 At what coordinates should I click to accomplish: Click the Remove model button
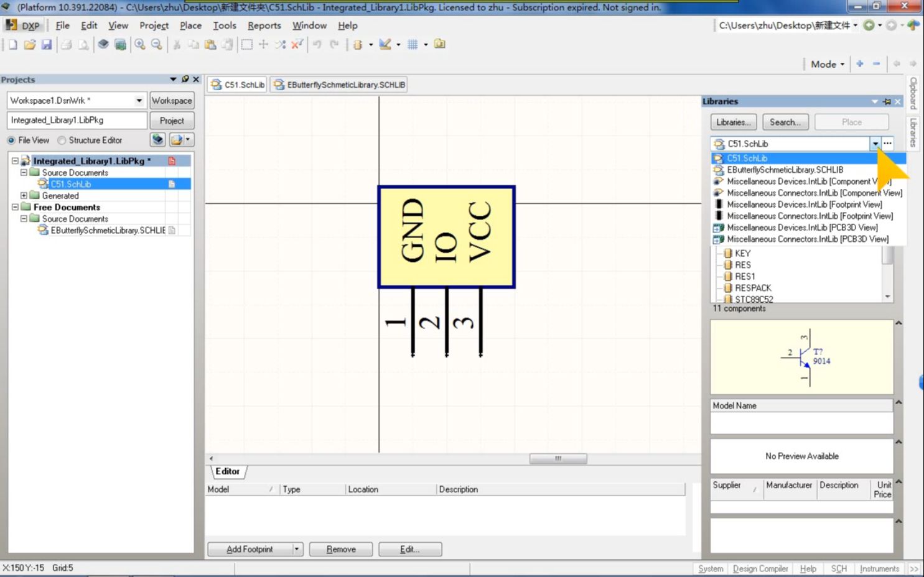pos(341,549)
